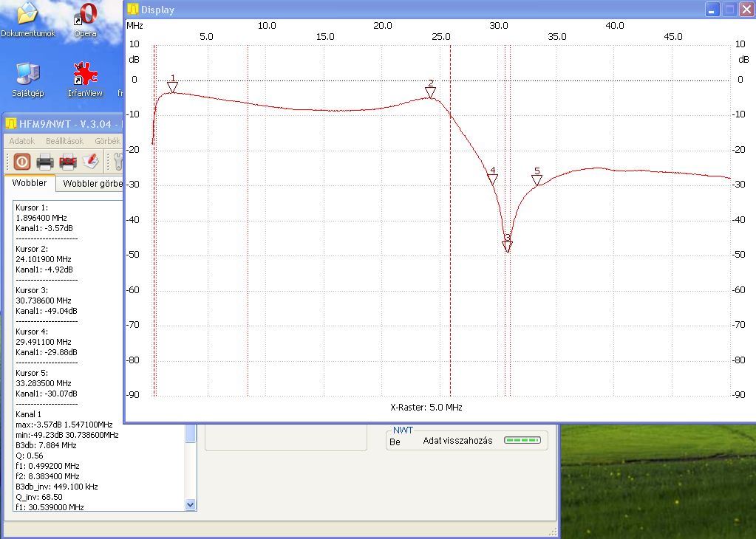Switch to the Wobbler tab

pyautogui.click(x=30, y=182)
